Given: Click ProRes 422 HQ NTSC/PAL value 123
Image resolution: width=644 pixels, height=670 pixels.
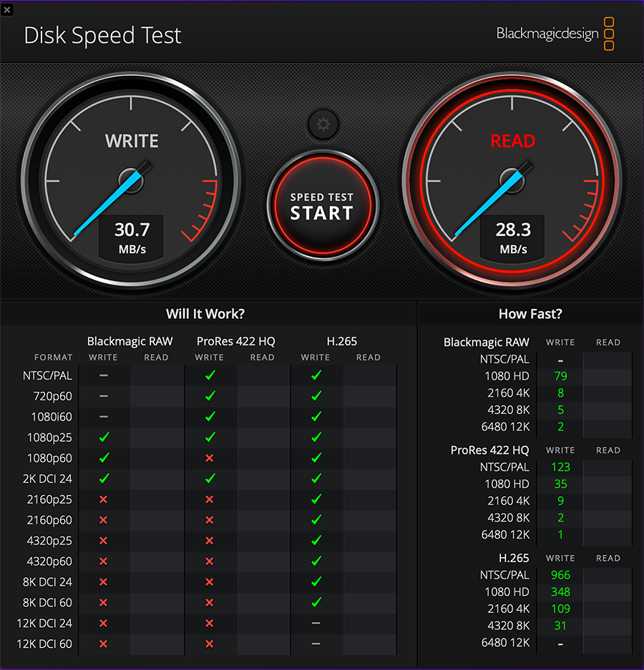Looking at the screenshot, I should tap(560, 467).
